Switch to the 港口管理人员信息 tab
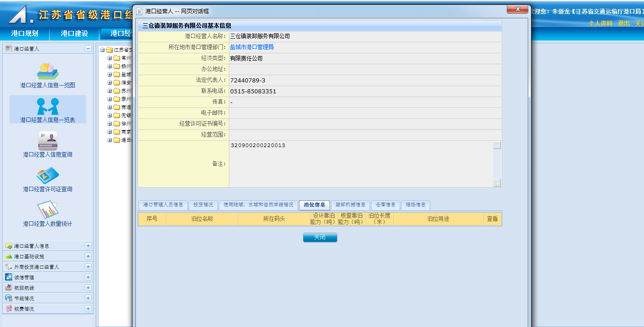This screenshot has width=644, height=327. (163, 205)
